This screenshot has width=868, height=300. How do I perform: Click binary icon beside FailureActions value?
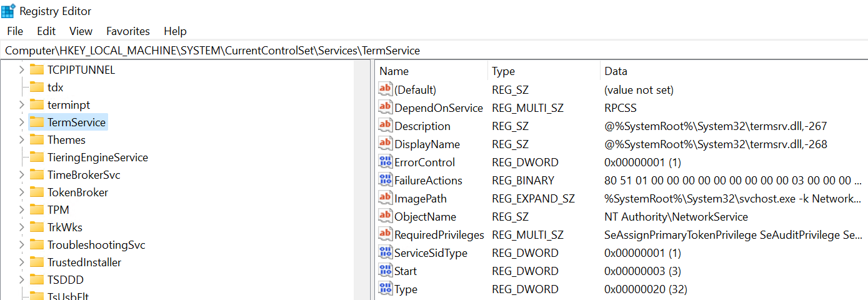pos(386,180)
